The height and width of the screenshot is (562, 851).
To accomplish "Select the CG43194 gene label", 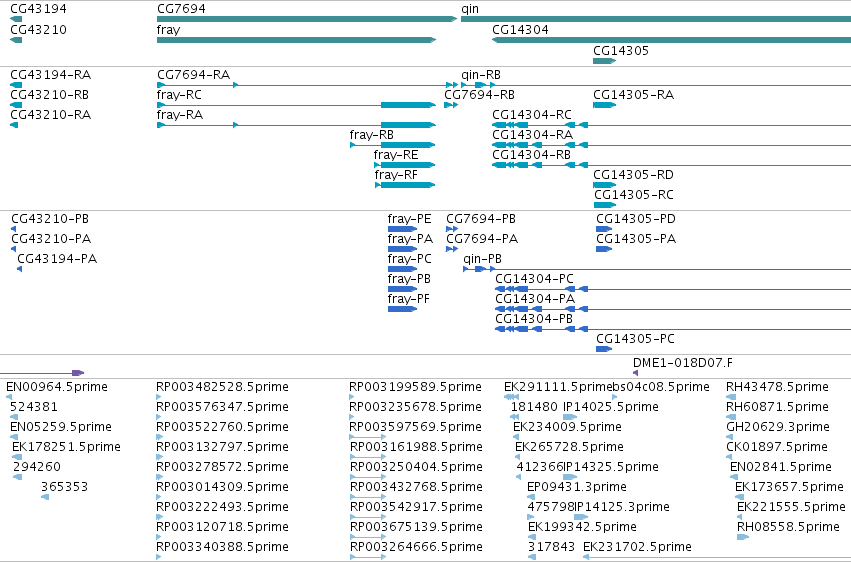I will point(39,9).
